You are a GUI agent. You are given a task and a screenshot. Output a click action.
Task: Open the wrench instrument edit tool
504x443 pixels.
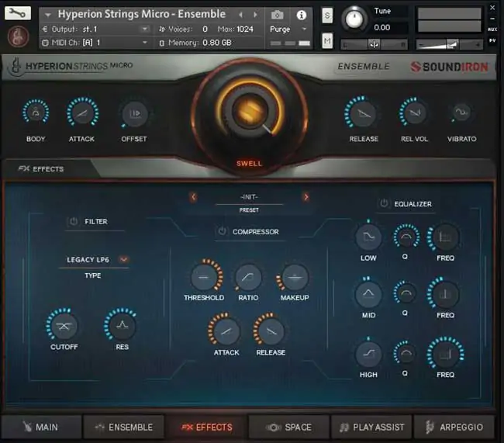(x=18, y=13)
